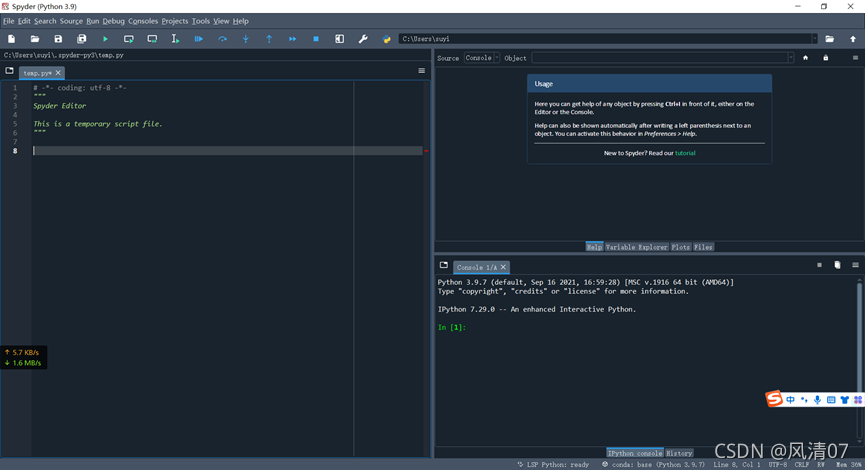Image resolution: width=865 pixels, height=470 pixels.
Task: Click the conda: base (Python 3.9.7) status
Action: click(x=653, y=464)
